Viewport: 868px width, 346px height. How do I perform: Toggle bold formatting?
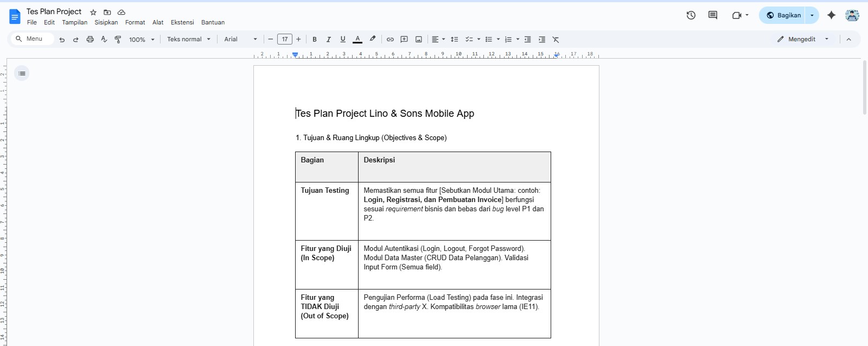315,39
